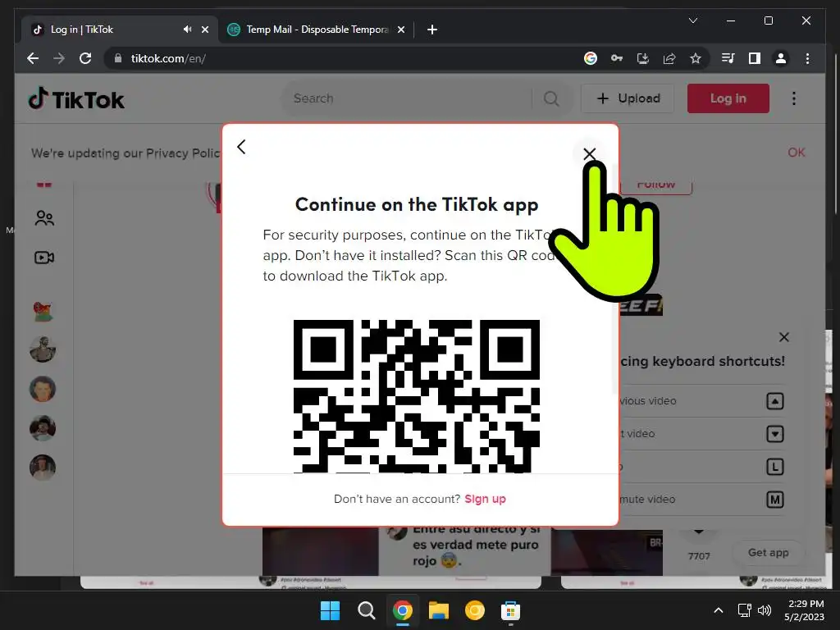Click the Chrome taskbar icon
Image resolution: width=840 pixels, height=630 pixels.
pyautogui.click(x=402, y=610)
